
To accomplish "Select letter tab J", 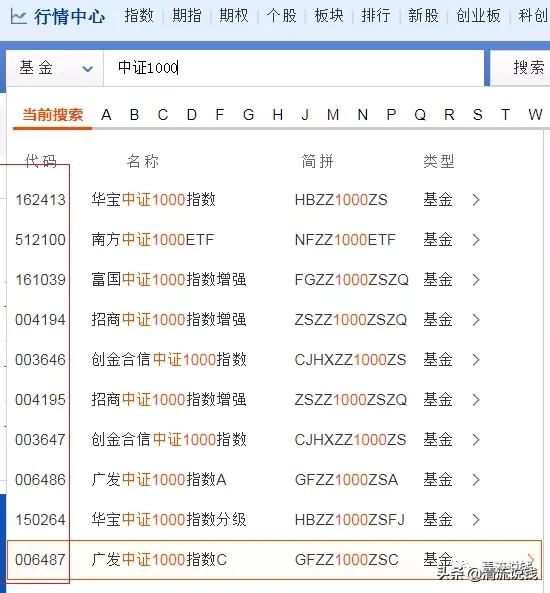I will (x=305, y=115).
